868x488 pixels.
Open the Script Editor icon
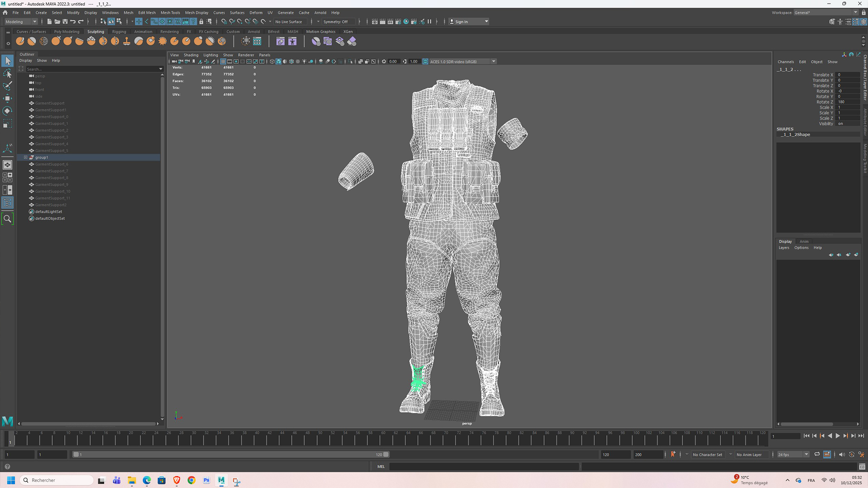(862, 467)
